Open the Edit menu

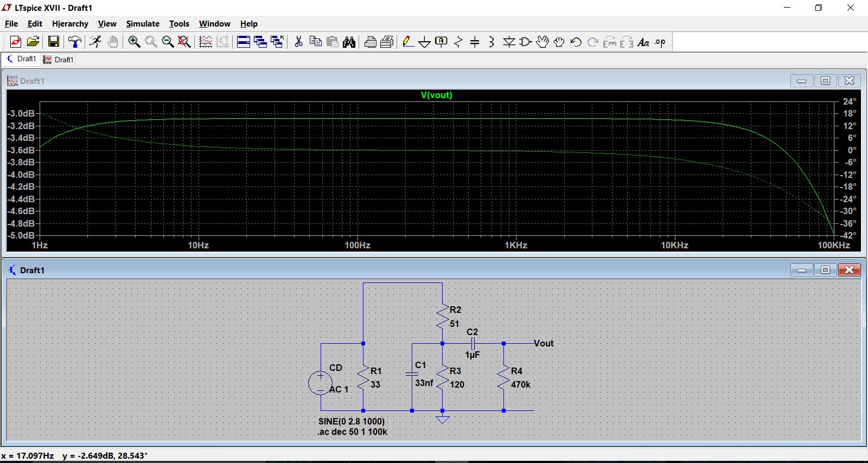pyautogui.click(x=35, y=24)
